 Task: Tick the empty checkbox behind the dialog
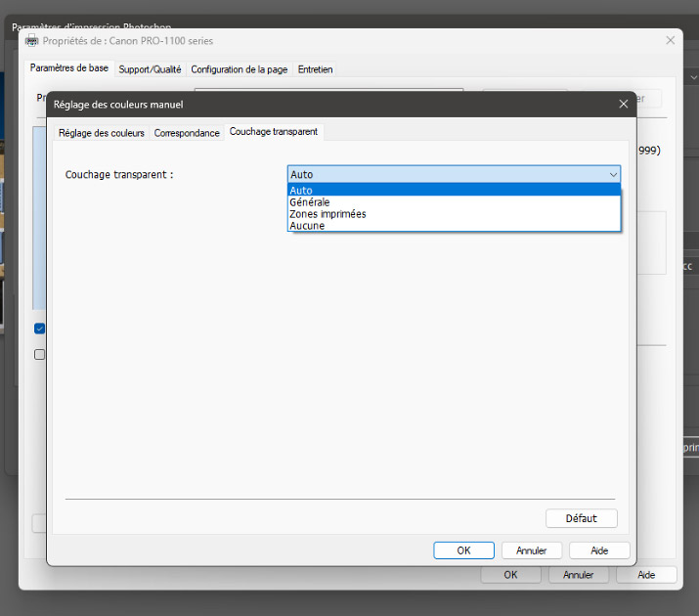40,355
